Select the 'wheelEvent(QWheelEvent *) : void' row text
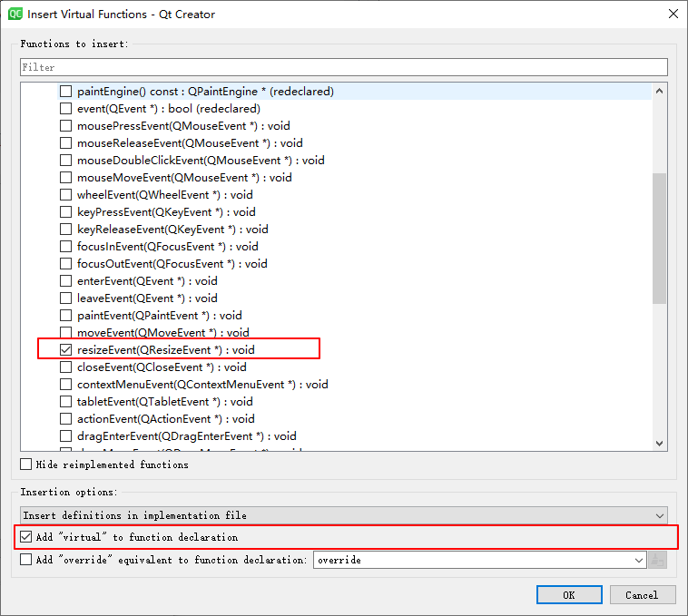Image resolution: width=688 pixels, height=616 pixels. click(165, 195)
